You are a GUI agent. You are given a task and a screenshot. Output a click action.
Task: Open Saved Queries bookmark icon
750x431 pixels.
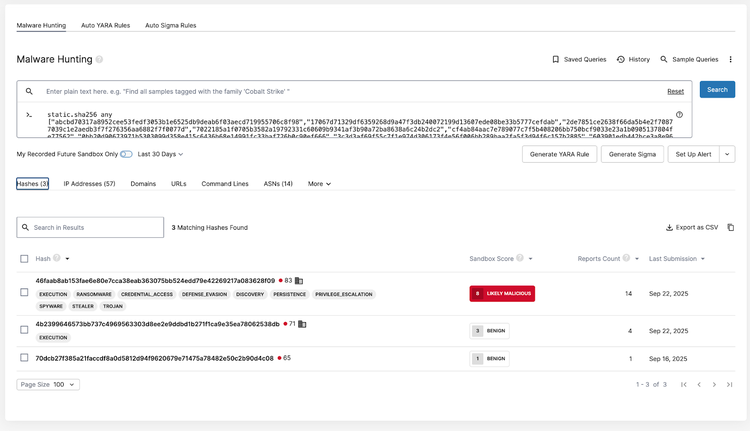coord(556,60)
